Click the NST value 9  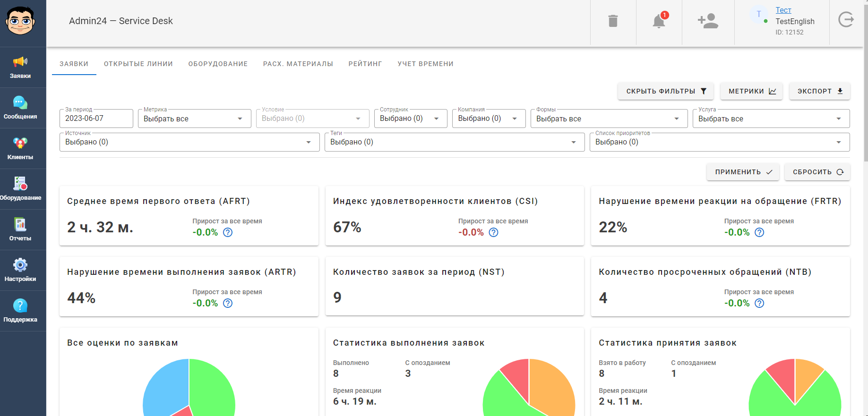click(337, 297)
